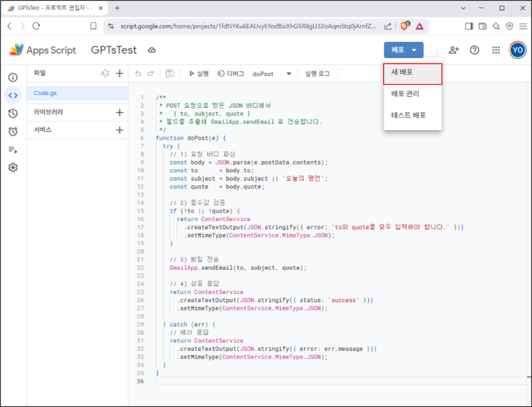This screenshot has height=407, width=532.
Task: Open the Executions list icon
Action: [13, 149]
